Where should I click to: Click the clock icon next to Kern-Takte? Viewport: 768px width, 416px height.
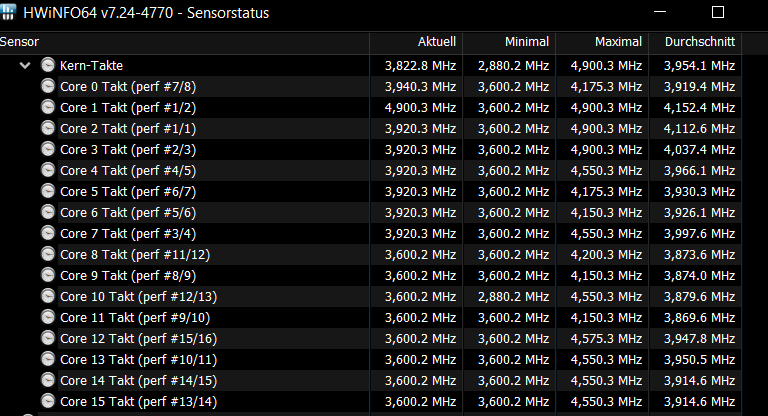point(47,66)
